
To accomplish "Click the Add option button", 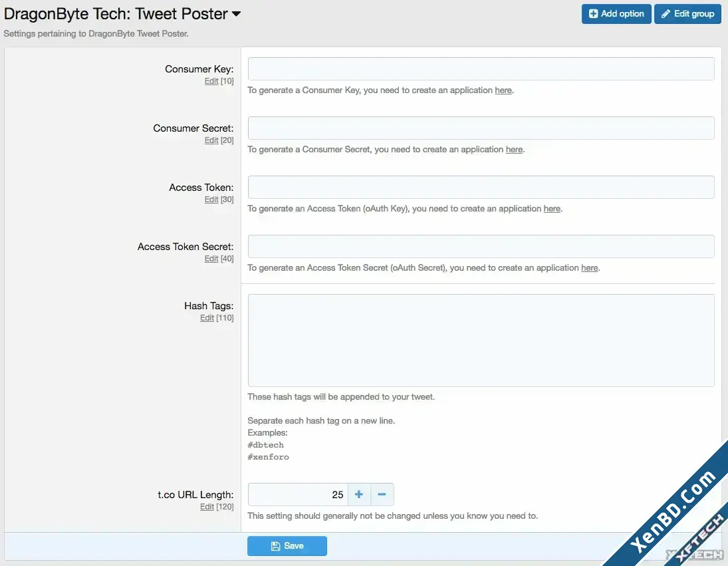I will tap(616, 14).
